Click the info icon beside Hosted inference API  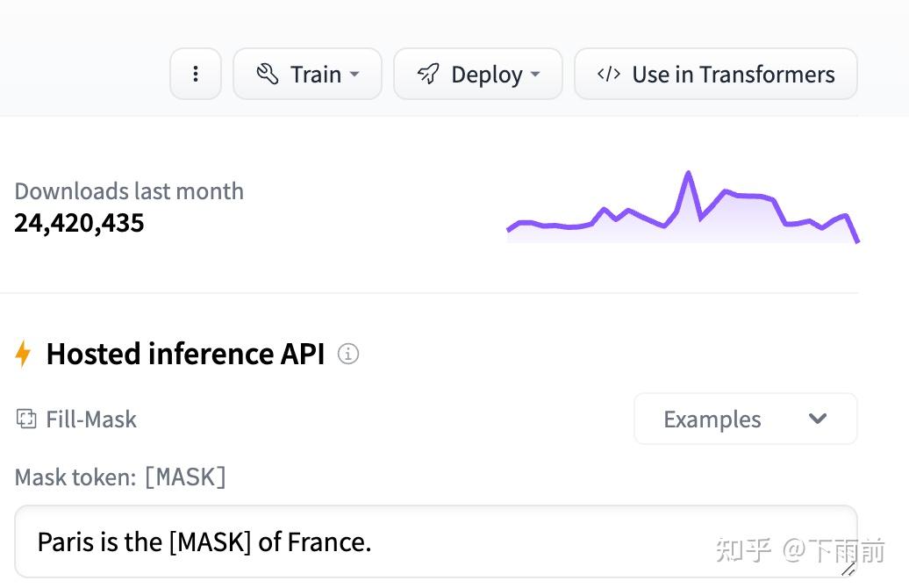click(348, 355)
